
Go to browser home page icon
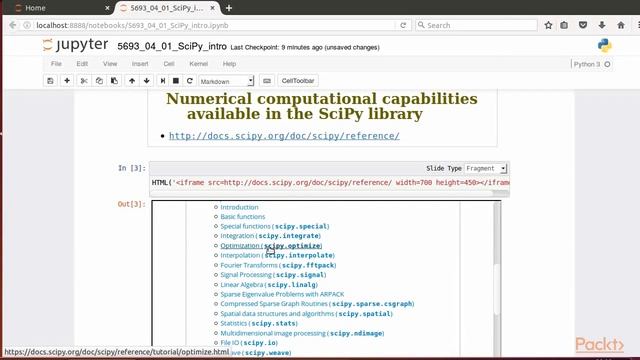621,25
